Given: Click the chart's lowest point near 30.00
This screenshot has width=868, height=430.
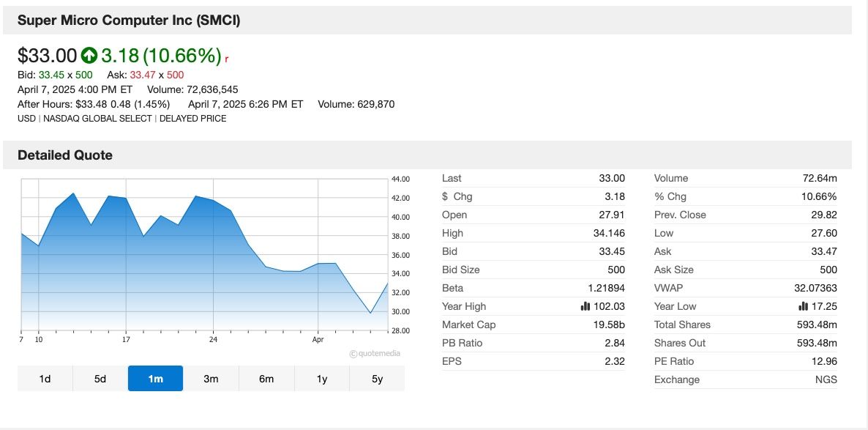Looking at the screenshot, I should 370,313.
